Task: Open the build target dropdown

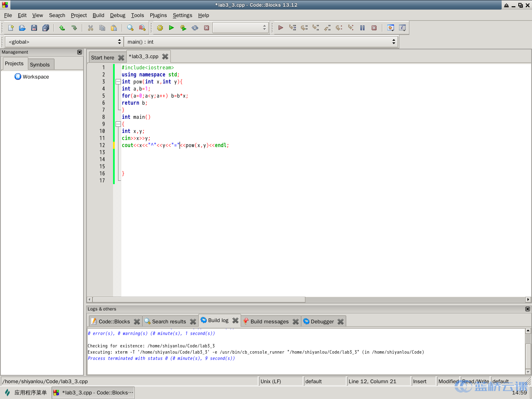Action: pos(240,28)
